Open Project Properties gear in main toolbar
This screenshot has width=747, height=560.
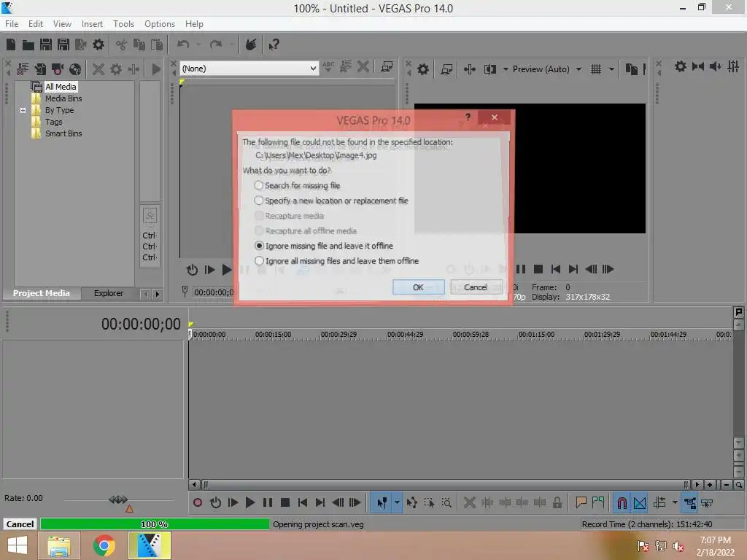(98, 44)
